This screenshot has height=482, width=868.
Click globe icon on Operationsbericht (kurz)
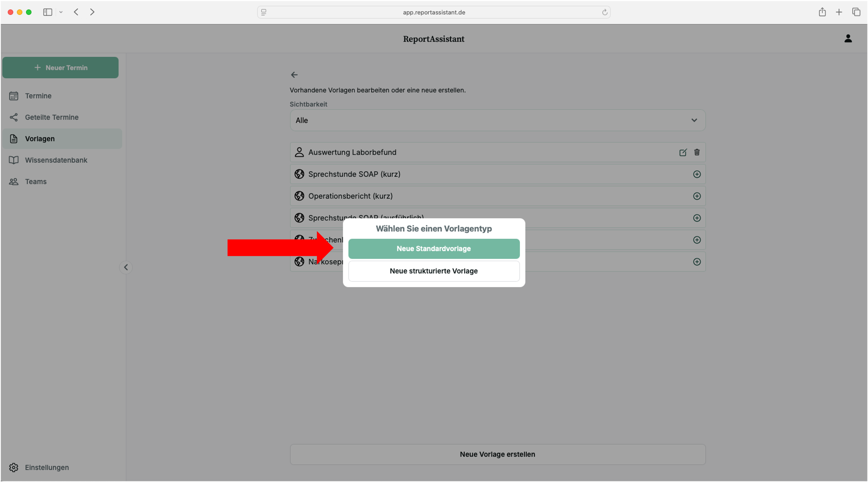[x=299, y=196]
